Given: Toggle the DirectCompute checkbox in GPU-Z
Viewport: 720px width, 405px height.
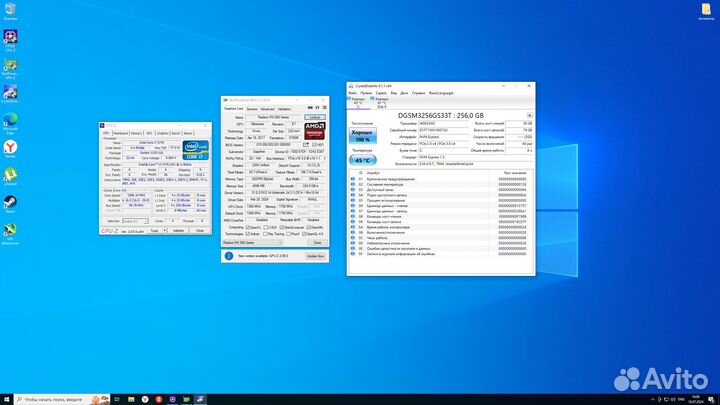Looking at the screenshot, I should click(x=282, y=227).
